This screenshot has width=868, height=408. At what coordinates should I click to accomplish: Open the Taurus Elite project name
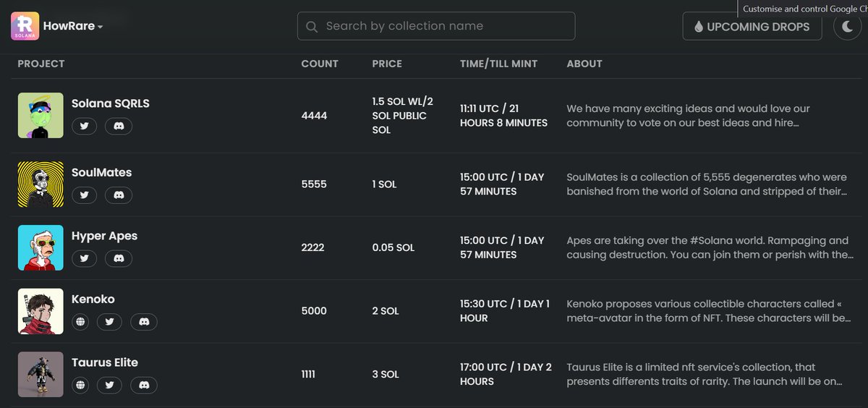[105, 362]
